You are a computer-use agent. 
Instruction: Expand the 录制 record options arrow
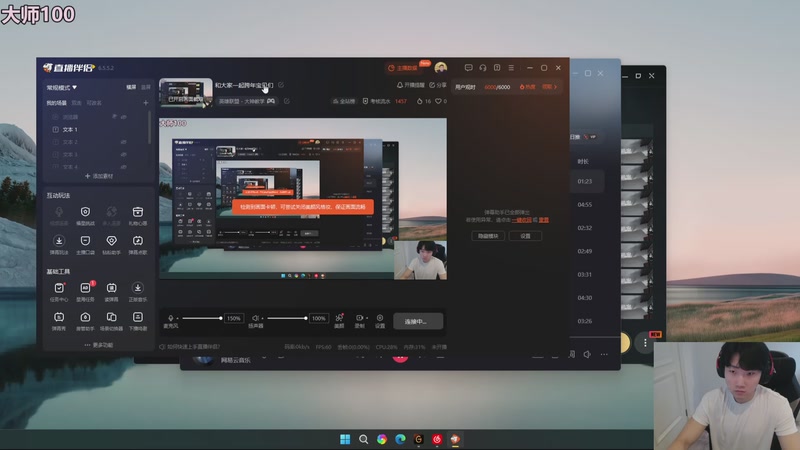tap(367, 318)
